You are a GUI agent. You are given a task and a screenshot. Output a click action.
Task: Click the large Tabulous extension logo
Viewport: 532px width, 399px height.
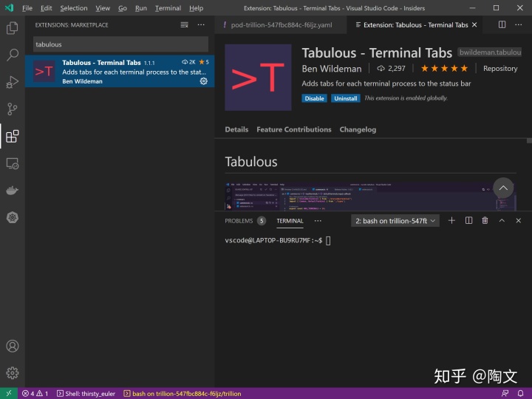(x=258, y=78)
